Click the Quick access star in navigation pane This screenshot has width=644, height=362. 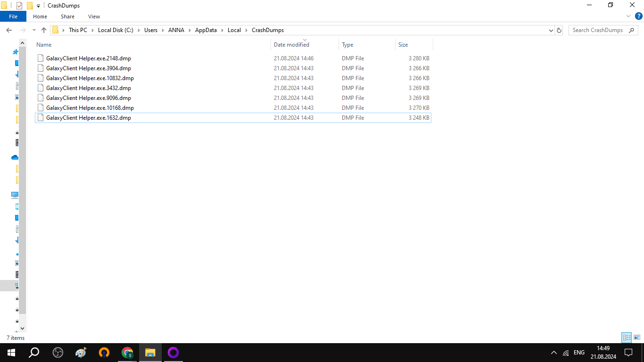click(x=15, y=52)
